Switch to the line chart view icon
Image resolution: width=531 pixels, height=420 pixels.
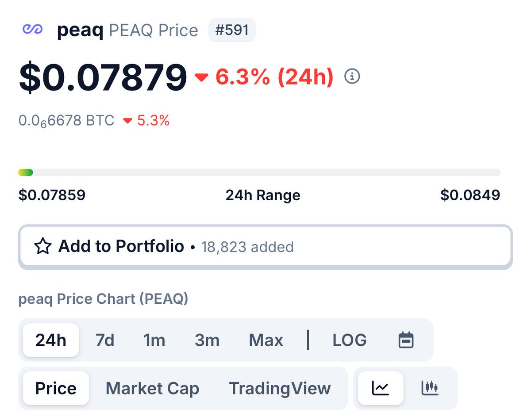[x=381, y=388]
